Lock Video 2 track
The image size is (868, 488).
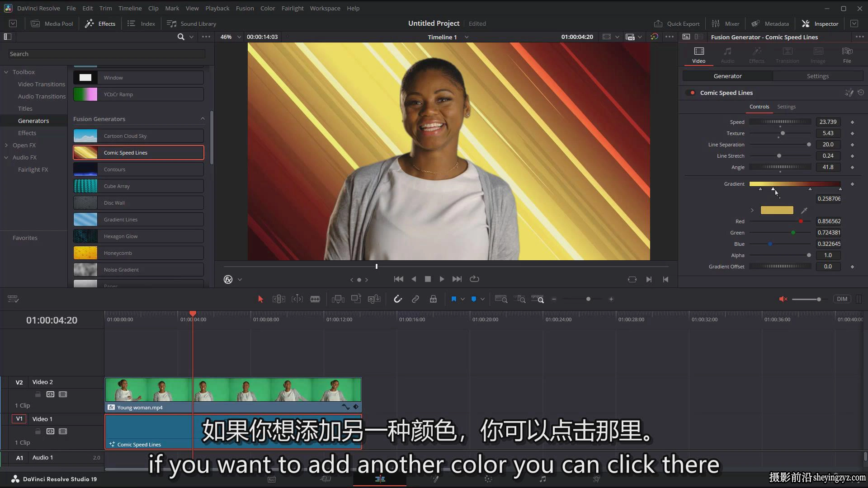pos(38,394)
